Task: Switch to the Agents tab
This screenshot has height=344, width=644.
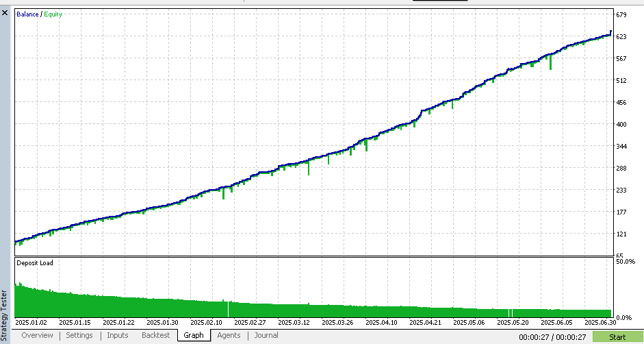Action: pos(229,335)
